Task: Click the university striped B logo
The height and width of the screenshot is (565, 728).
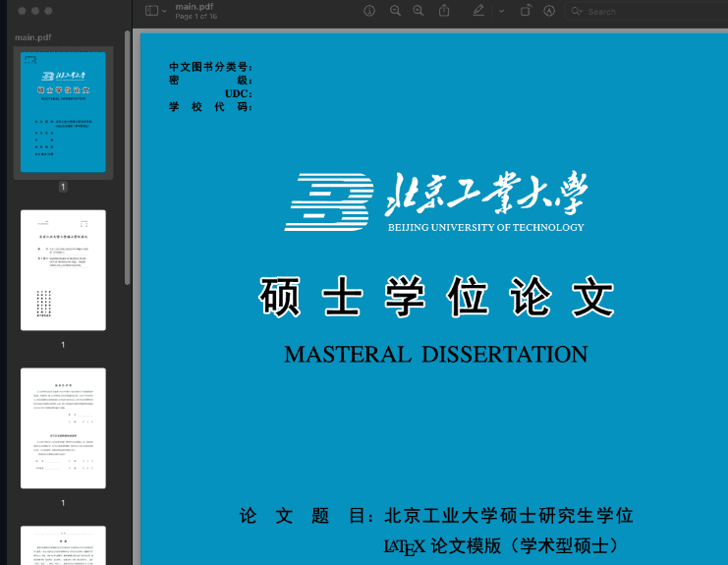Action: pos(329,202)
